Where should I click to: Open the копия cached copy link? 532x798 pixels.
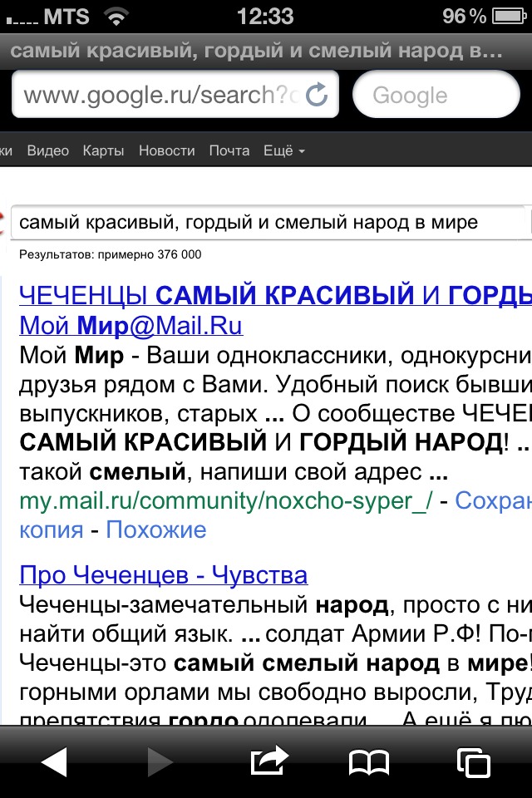click(x=51, y=531)
